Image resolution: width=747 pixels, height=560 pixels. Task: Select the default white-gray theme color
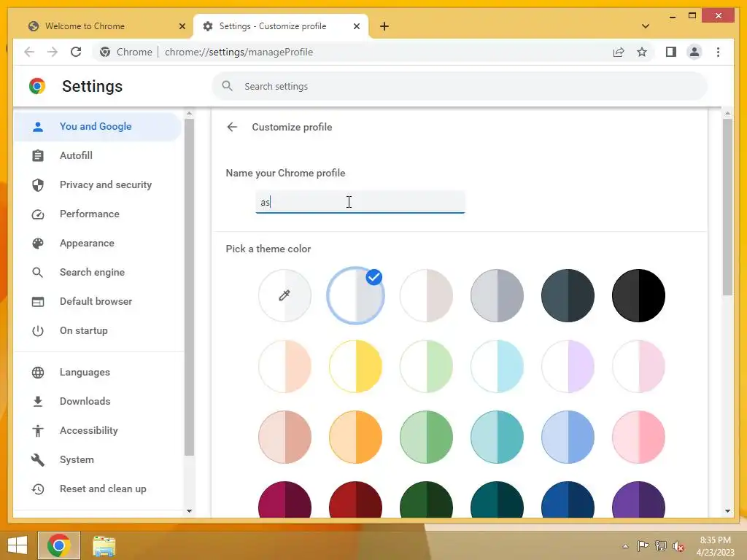(x=355, y=296)
